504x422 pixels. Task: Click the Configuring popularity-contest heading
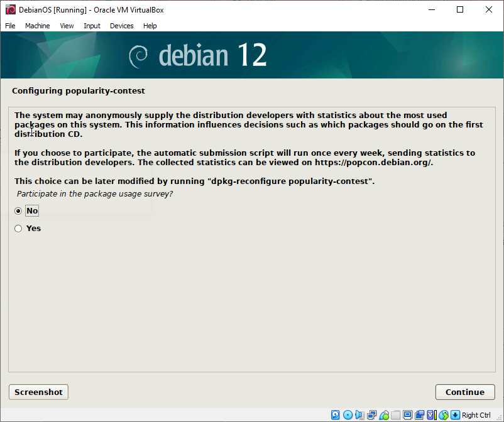coord(79,91)
